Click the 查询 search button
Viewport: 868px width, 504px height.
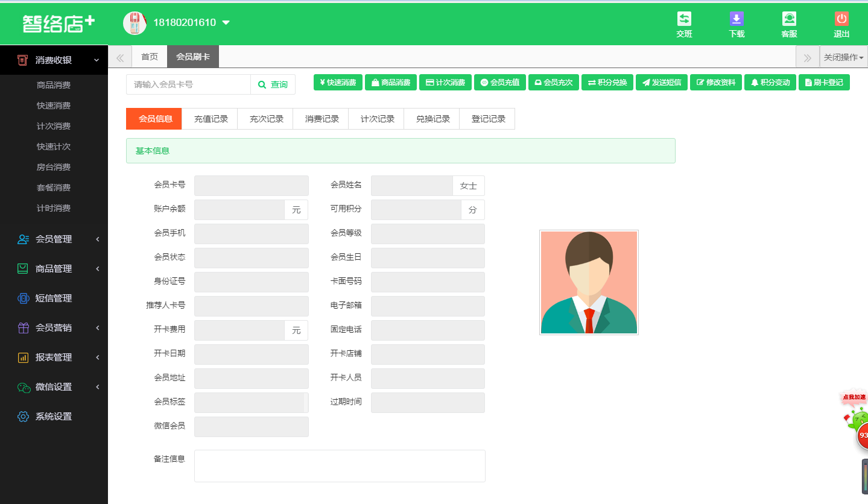(273, 84)
